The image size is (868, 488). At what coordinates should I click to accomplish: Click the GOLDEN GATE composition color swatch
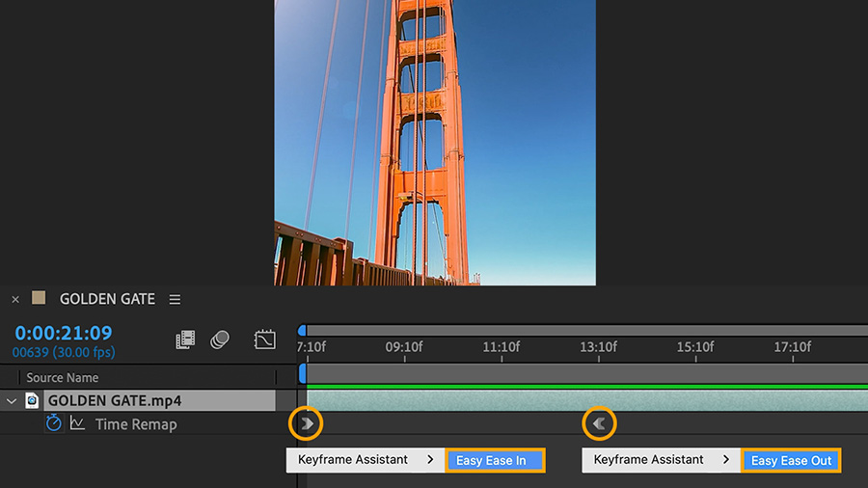[x=39, y=298]
